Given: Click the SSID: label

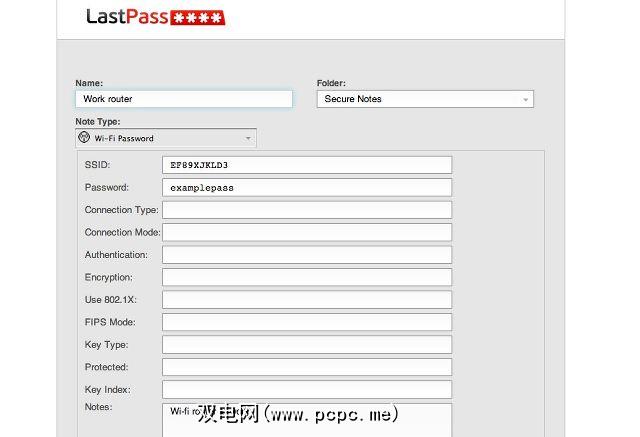Looking at the screenshot, I should click(x=98, y=165).
